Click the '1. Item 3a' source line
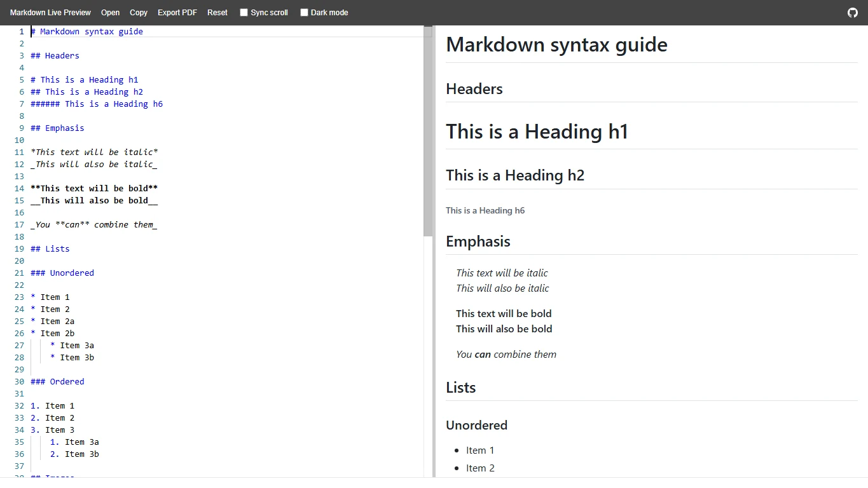 pyautogui.click(x=75, y=442)
